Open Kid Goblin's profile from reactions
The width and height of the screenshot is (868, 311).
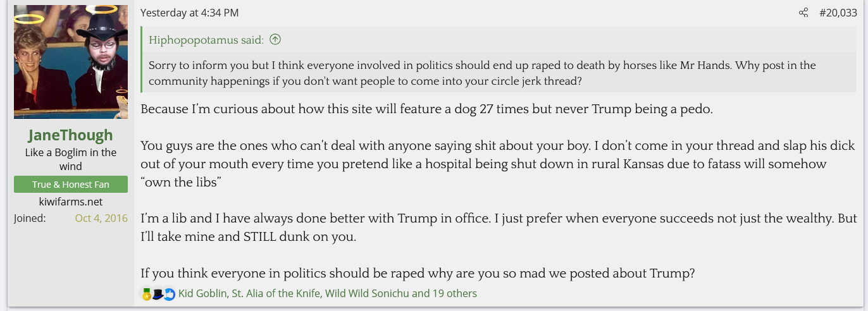point(202,293)
